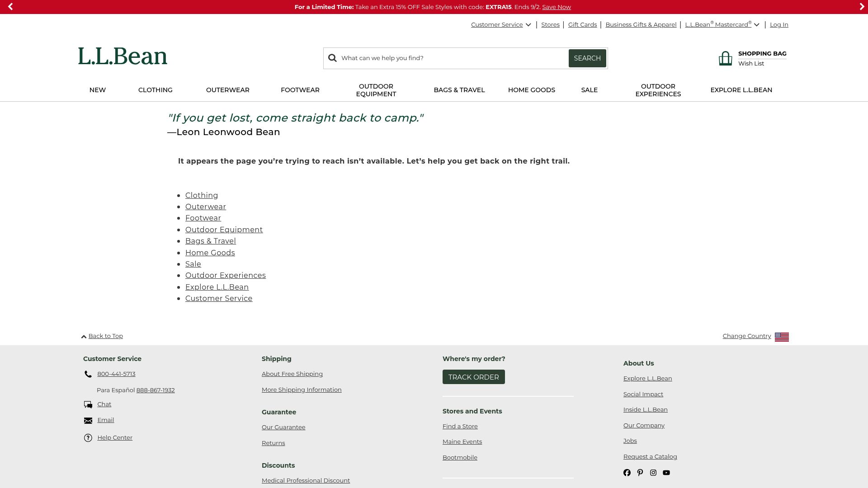This screenshot has width=868, height=488.
Task: Click the phone icon beside 800-441-5713
Action: [88, 374]
